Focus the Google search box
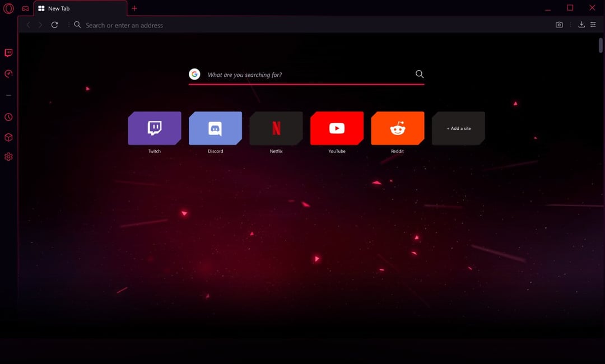The image size is (605, 364). click(308, 74)
